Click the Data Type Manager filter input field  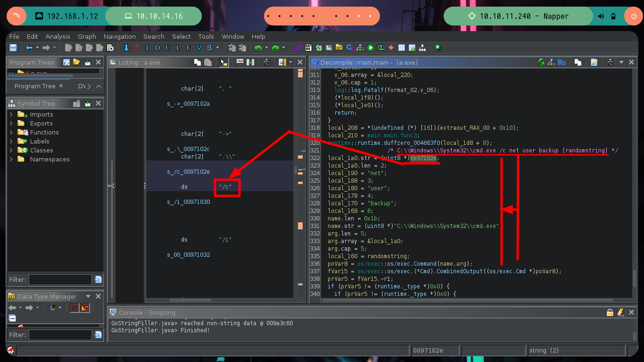pyautogui.click(x=60, y=335)
